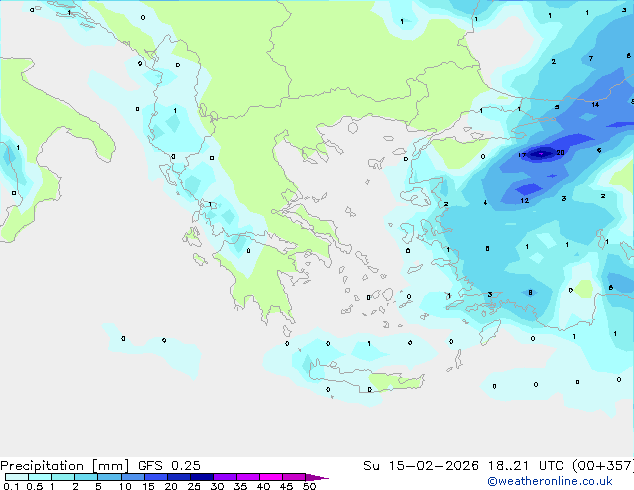Screen dimensions: 634x490
Task: Click the "18..21 UTC" time range text
Action: (x=526, y=466)
